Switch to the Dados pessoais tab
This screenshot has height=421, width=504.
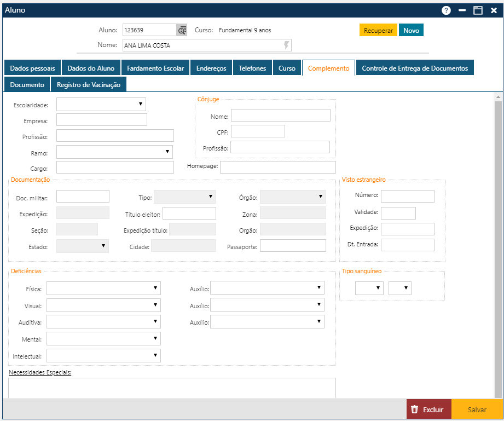pos(32,68)
